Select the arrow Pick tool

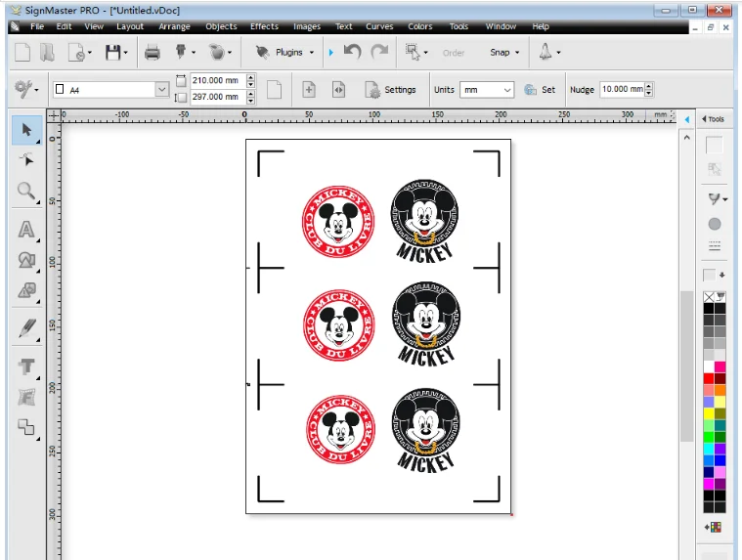pyautogui.click(x=26, y=130)
